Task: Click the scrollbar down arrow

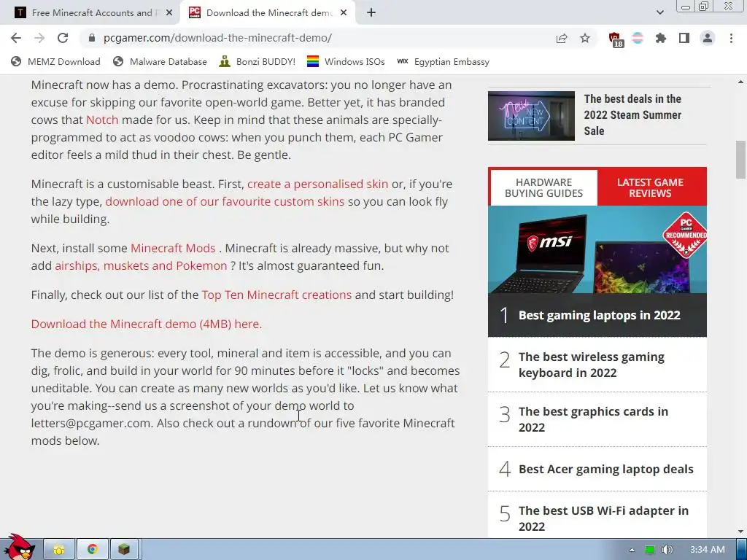Action: click(741, 532)
